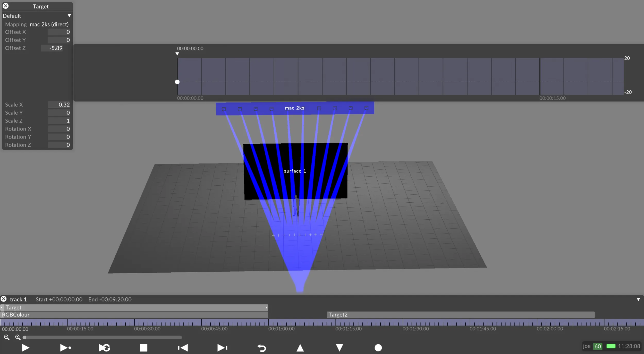Open the track 1 dropdown triangle

[x=638, y=299]
